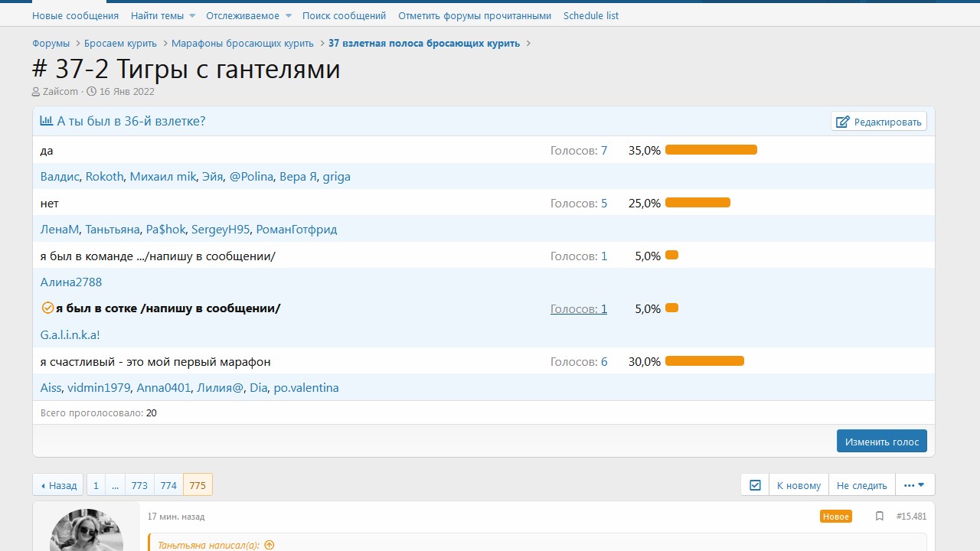980x551 pixels.
Task: Click the 35,0% orange result bar
Action: [x=711, y=150]
